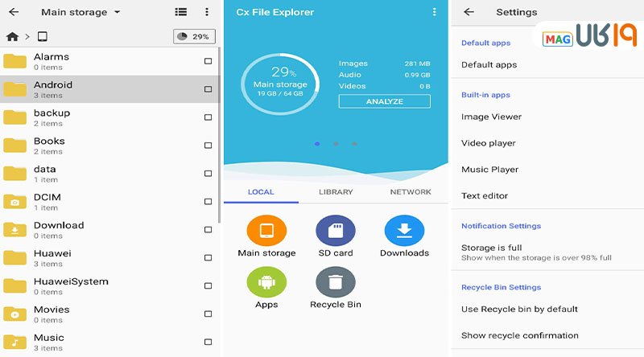Open the Apps android icon
The width and height of the screenshot is (644, 357).
click(x=266, y=282)
